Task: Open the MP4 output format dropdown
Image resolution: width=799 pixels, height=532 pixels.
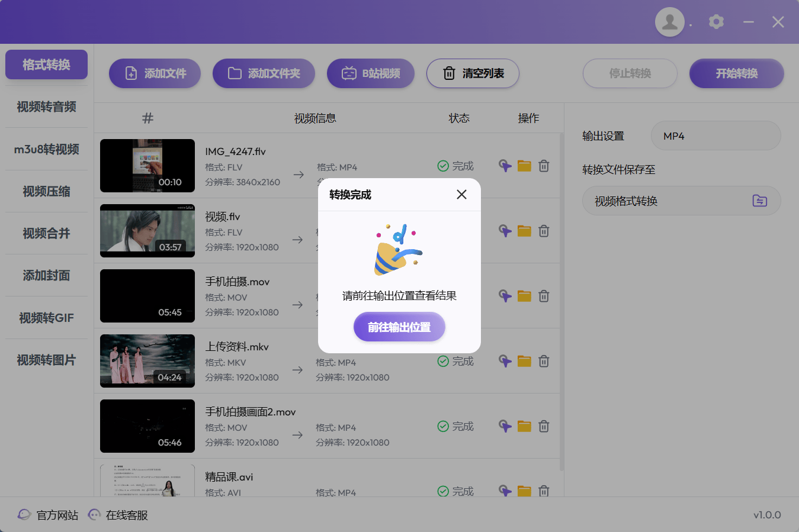Action: [715, 136]
